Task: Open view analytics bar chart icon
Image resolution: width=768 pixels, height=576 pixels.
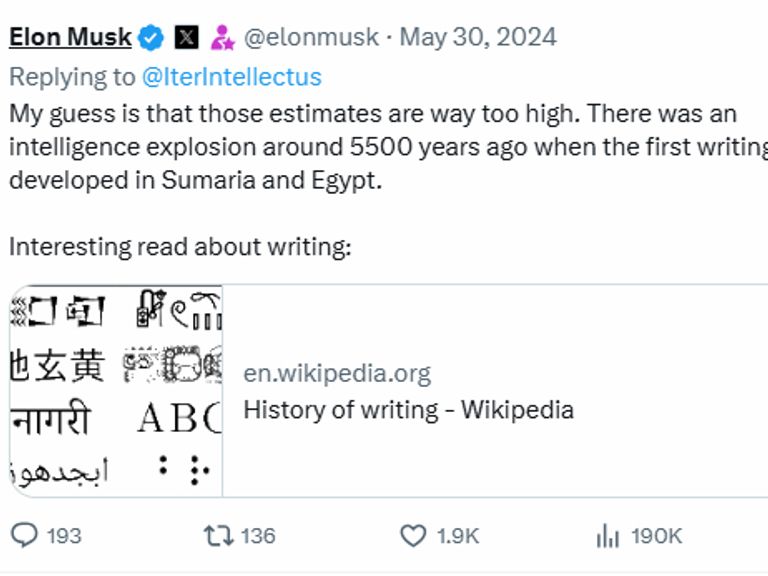Action: tap(607, 536)
